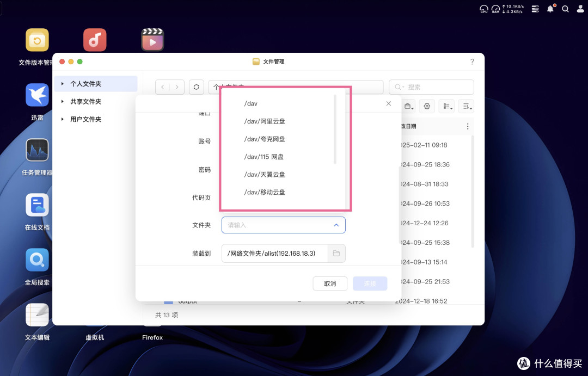588x376 pixels.
Task: Click the file manager 搜索 box
Action: pos(431,87)
